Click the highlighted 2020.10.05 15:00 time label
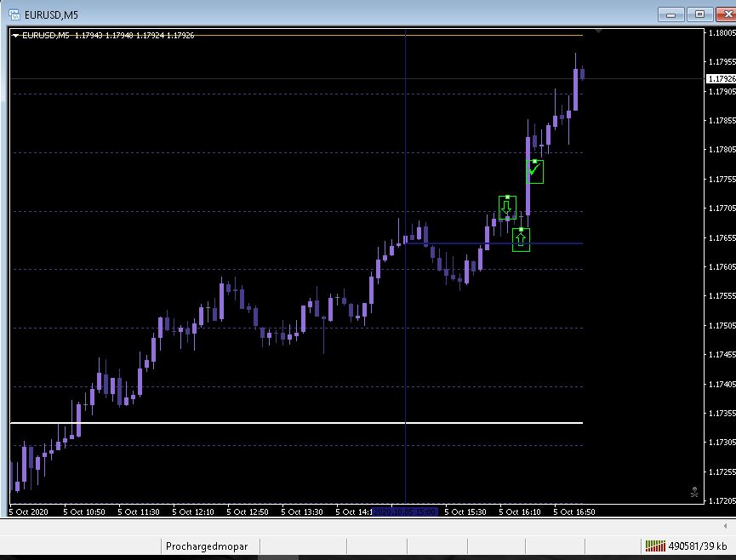Viewport: 736px width, 560px height. [405, 511]
